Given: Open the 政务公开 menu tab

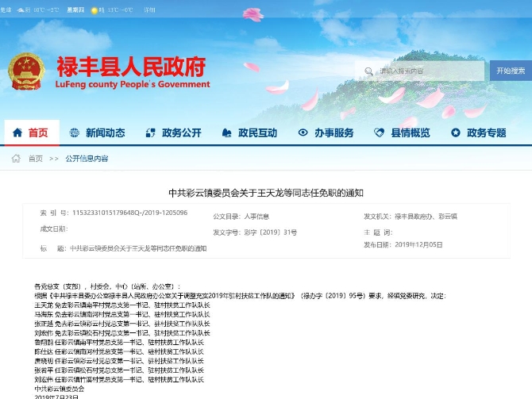Looking at the screenshot, I should (x=181, y=132).
